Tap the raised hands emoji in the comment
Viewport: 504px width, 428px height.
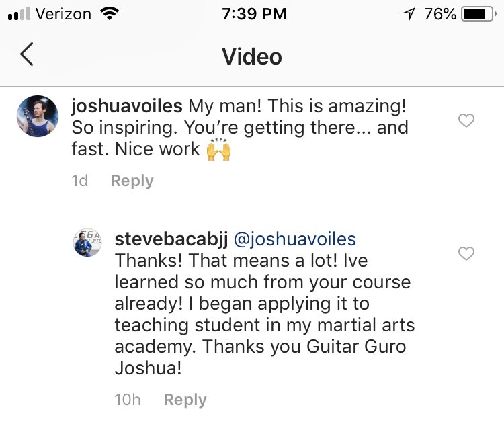click(x=218, y=150)
